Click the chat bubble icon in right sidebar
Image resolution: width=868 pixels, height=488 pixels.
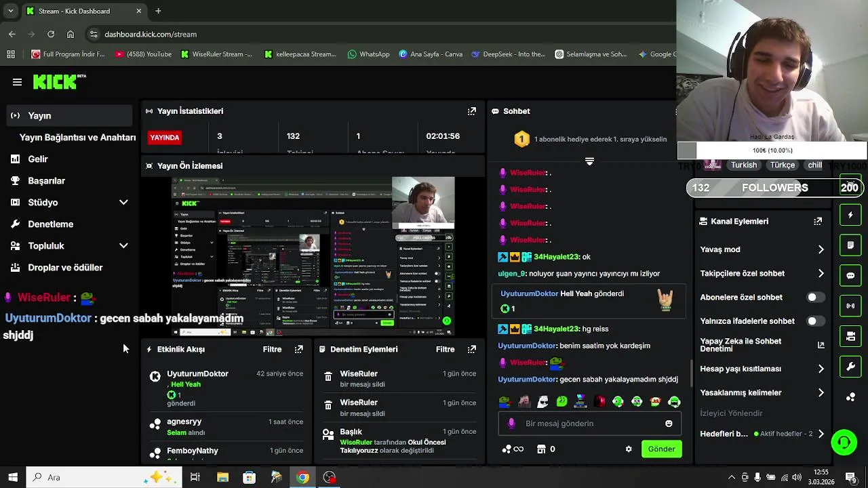pos(850,276)
